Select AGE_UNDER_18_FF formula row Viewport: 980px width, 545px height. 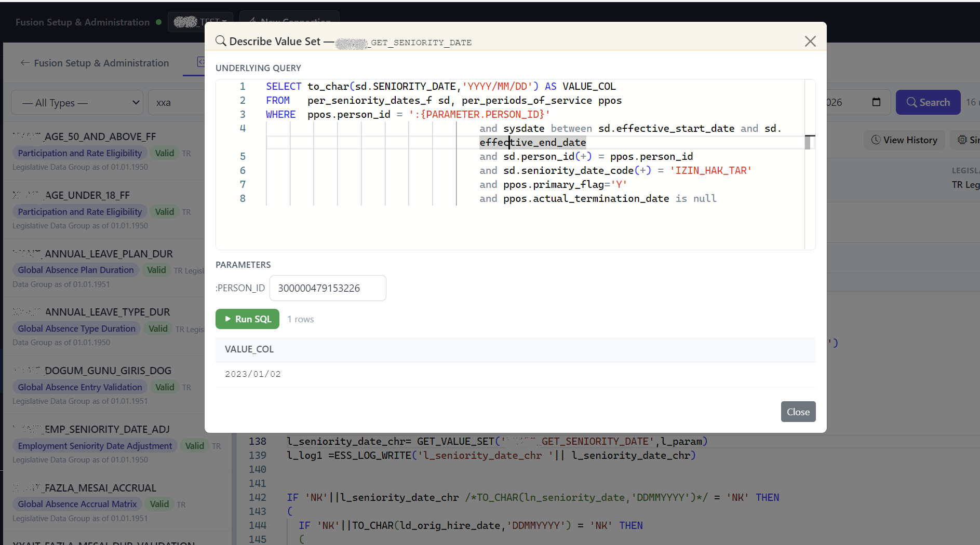coord(104,210)
